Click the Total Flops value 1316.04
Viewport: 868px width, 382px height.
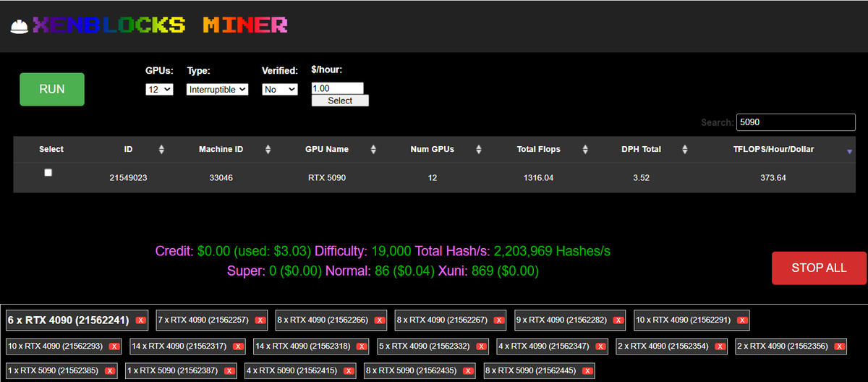[x=538, y=177]
